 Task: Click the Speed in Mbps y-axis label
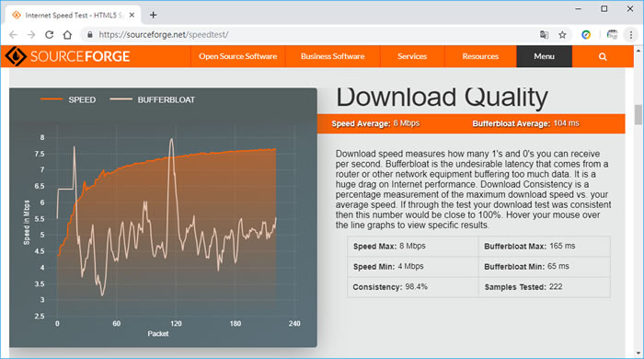point(27,222)
